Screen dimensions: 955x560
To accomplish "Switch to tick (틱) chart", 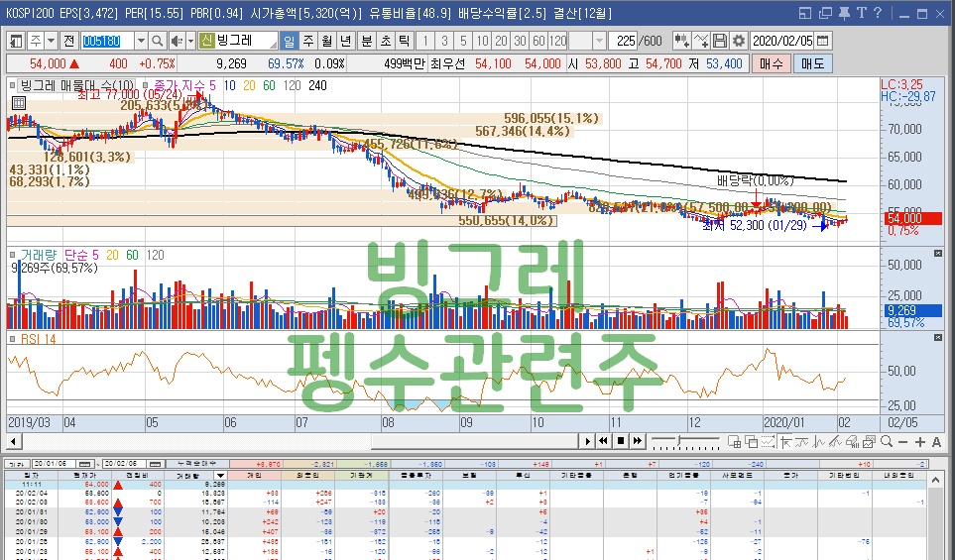I will 404,41.
